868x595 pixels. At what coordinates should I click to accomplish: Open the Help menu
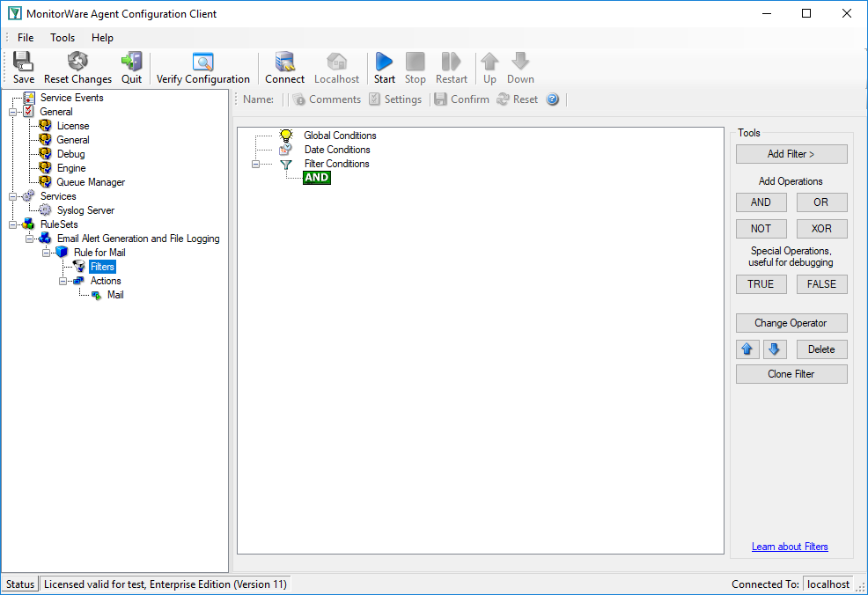[102, 38]
